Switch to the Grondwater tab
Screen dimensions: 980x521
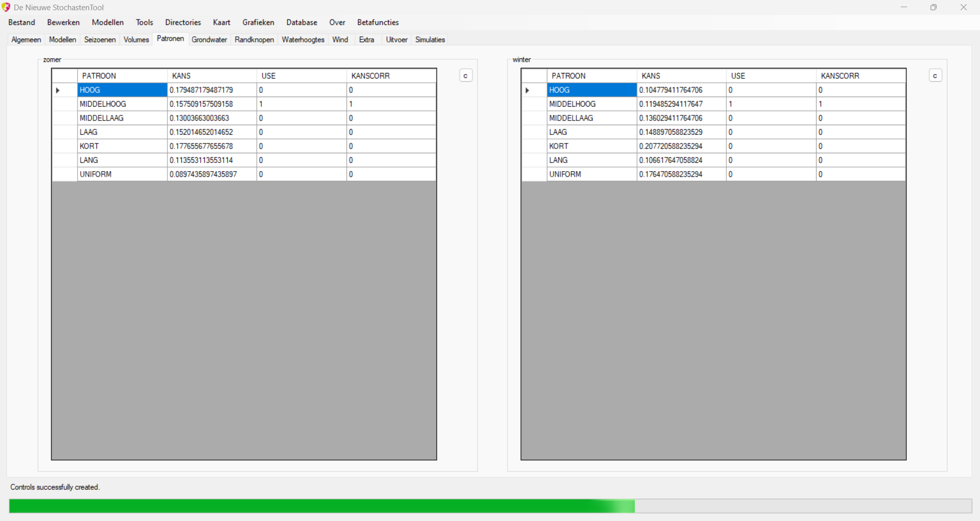(209, 40)
